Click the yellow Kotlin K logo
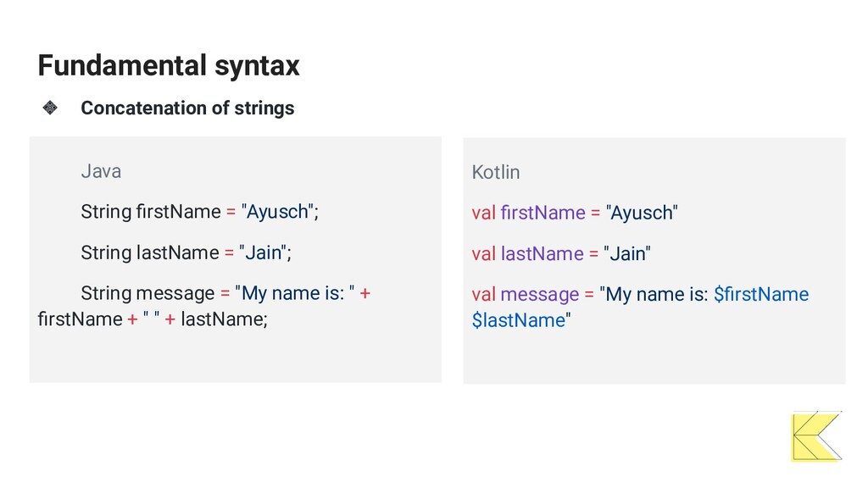868x488 pixels. point(817,436)
